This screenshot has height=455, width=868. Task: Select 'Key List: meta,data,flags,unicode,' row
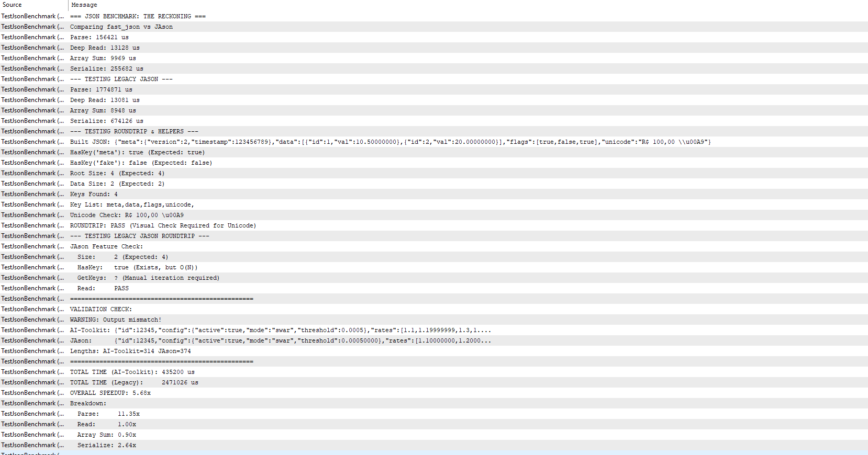(x=434, y=204)
